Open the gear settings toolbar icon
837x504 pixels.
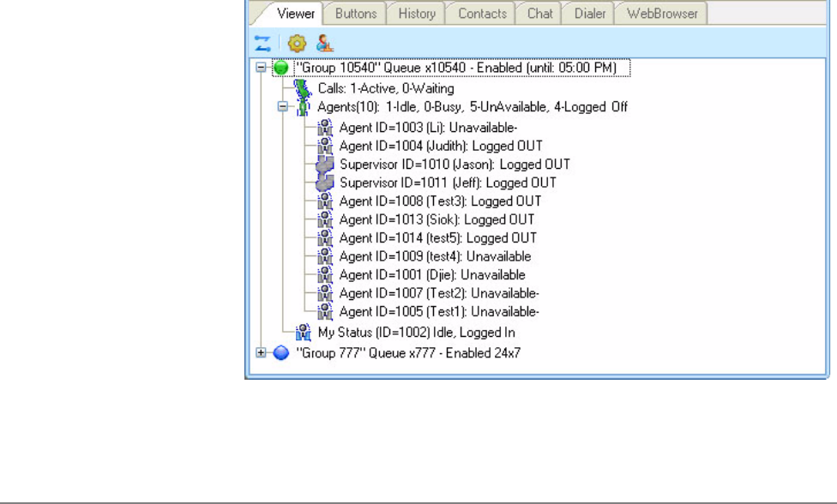(x=297, y=43)
